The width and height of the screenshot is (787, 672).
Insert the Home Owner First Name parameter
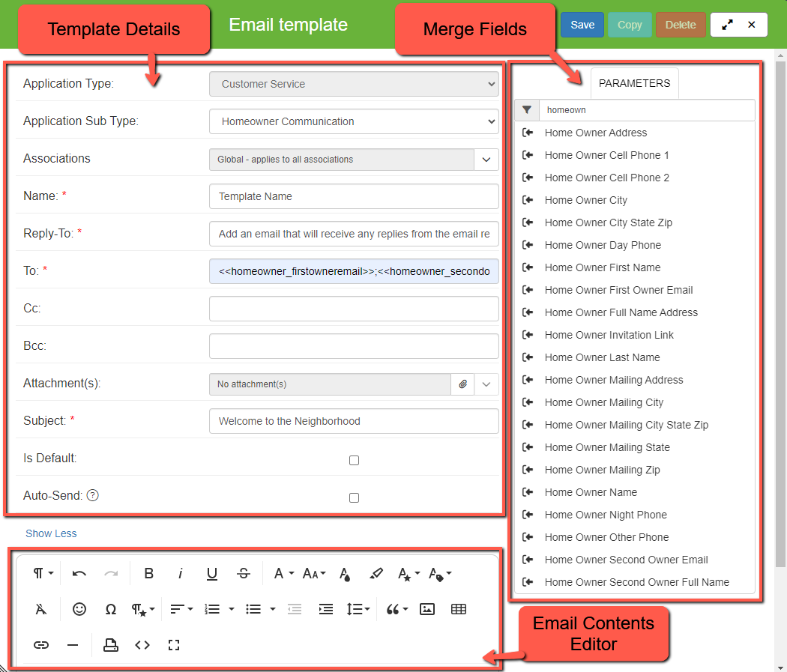603,267
